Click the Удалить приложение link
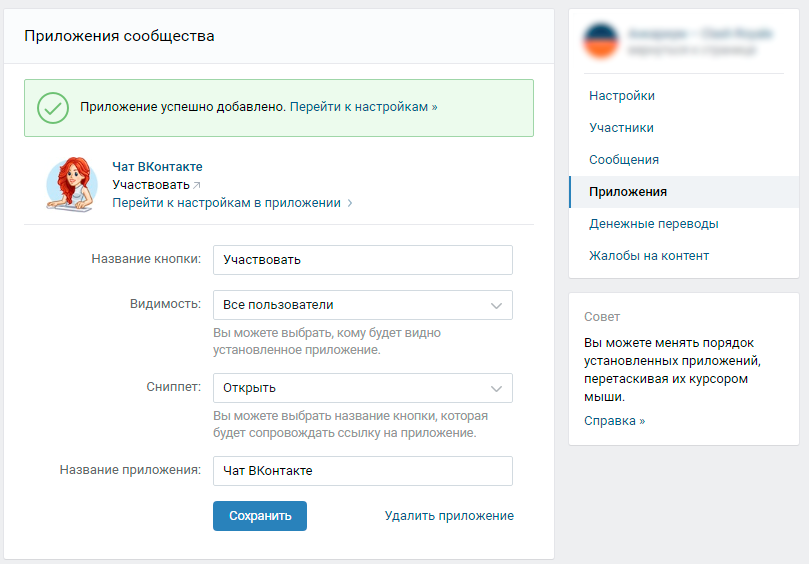Screen dimensions: 809x564 point(449,516)
